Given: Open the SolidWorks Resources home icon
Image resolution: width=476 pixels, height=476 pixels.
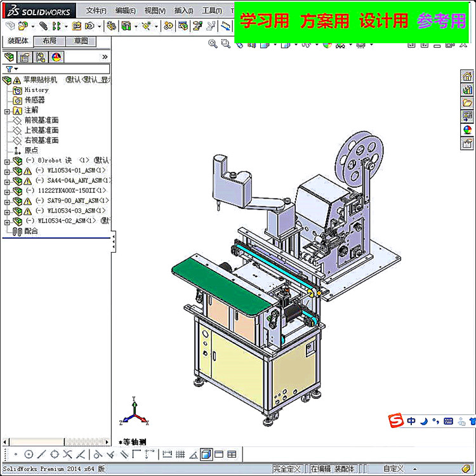Looking at the screenshot, I should [467, 76].
